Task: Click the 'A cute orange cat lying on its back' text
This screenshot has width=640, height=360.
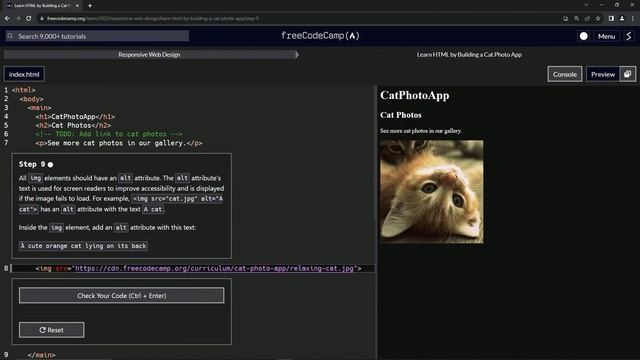Action: coord(83,246)
